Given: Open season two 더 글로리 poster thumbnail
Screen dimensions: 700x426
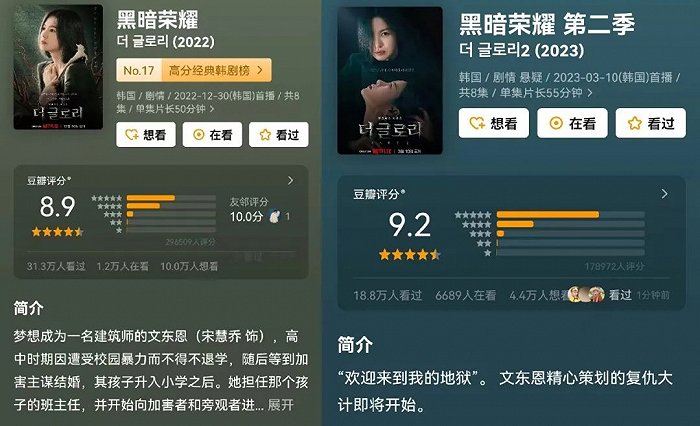Looking at the screenshot, I should 390,81.
